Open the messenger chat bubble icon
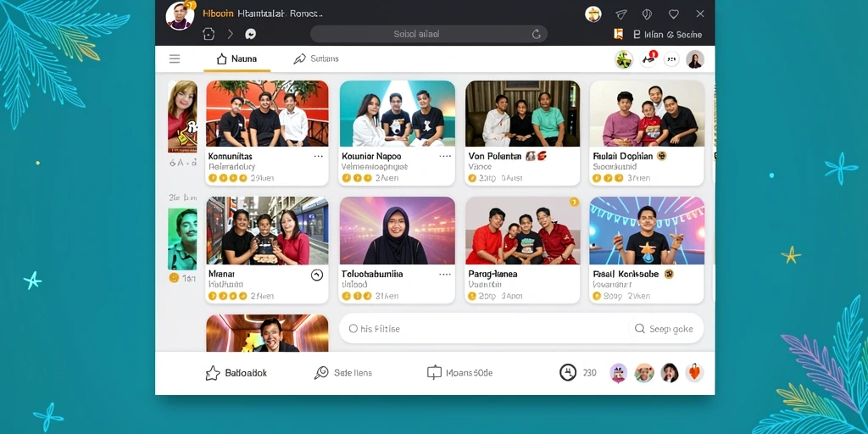The height and width of the screenshot is (434, 868). [250, 34]
